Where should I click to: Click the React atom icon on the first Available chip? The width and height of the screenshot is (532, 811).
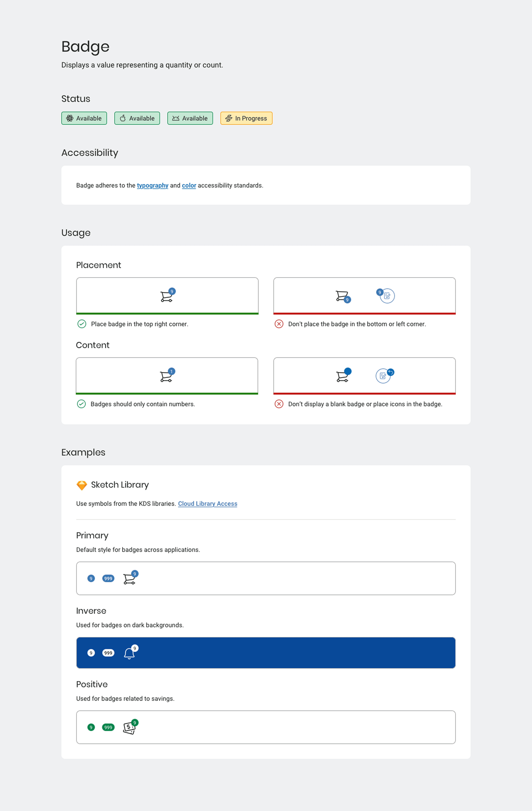coord(70,118)
